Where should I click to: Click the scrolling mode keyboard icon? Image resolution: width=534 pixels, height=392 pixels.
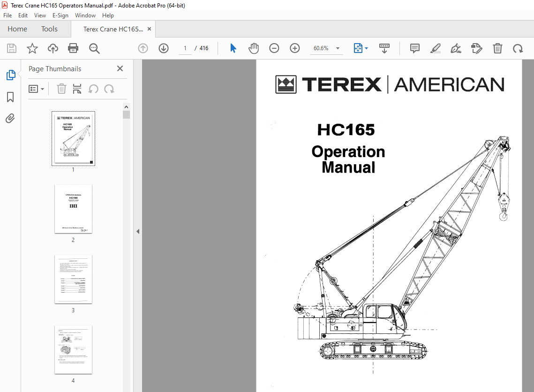click(384, 48)
